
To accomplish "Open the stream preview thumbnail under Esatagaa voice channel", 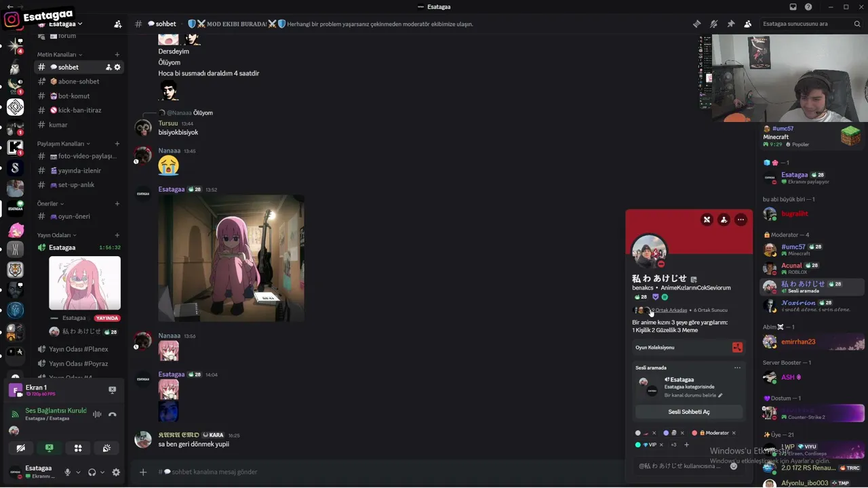I will click(x=85, y=283).
